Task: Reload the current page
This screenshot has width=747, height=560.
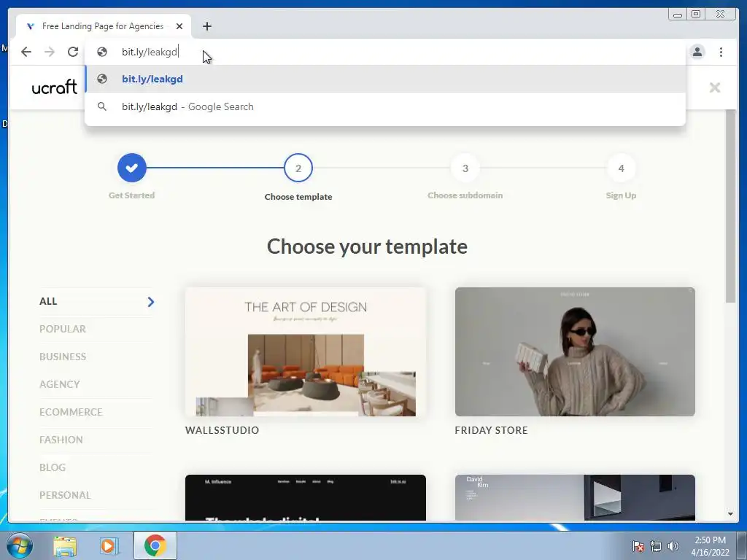Action: click(x=73, y=52)
